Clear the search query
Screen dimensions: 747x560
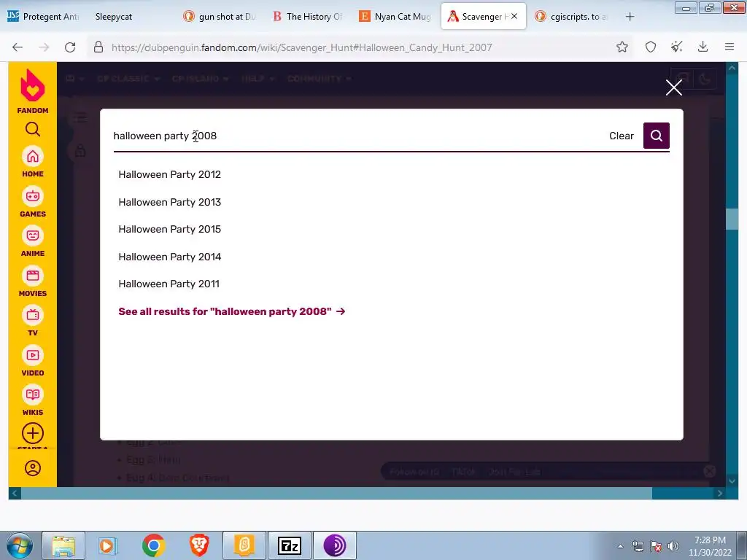pyautogui.click(x=622, y=136)
